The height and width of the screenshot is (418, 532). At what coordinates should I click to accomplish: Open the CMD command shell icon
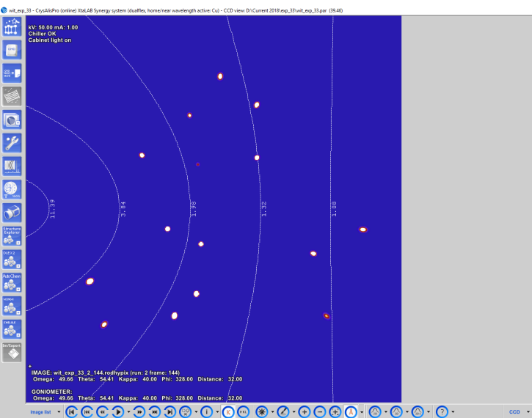point(12,50)
